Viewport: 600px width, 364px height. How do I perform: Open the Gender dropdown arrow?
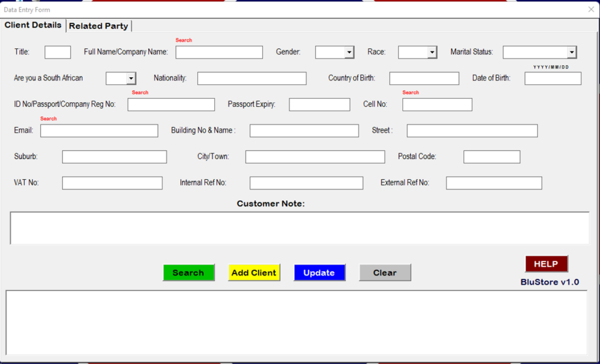(x=349, y=53)
